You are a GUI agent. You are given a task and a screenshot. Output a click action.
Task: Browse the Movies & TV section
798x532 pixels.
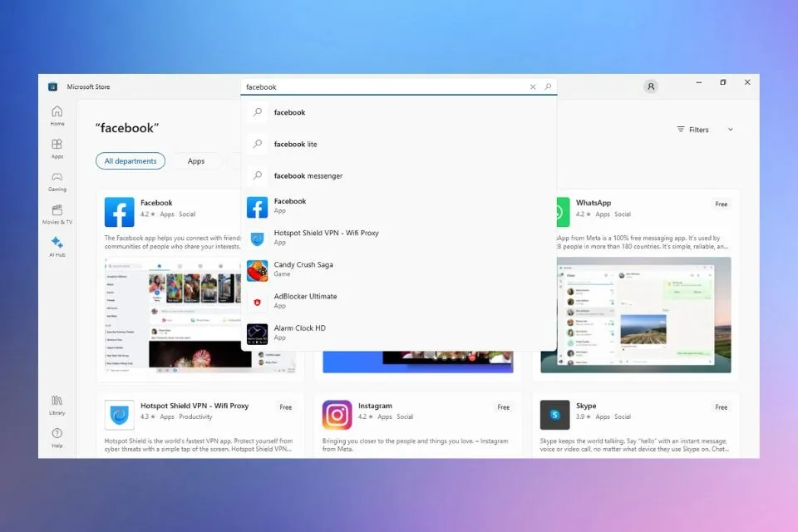[x=57, y=214]
